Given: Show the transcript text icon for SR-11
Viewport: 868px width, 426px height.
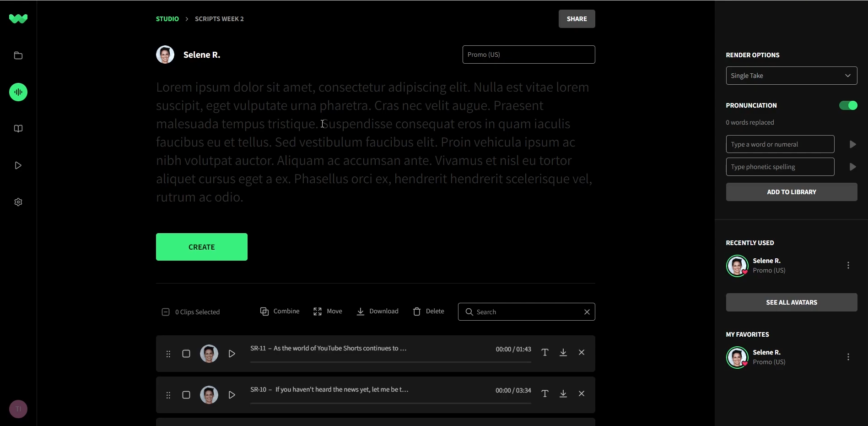Looking at the screenshot, I should pos(545,353).
